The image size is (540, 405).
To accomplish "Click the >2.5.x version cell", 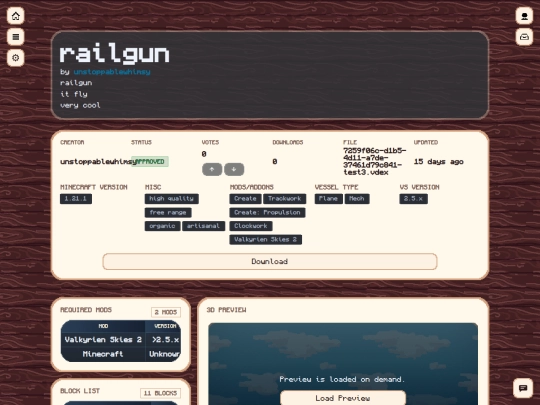I will coord(165,340).
